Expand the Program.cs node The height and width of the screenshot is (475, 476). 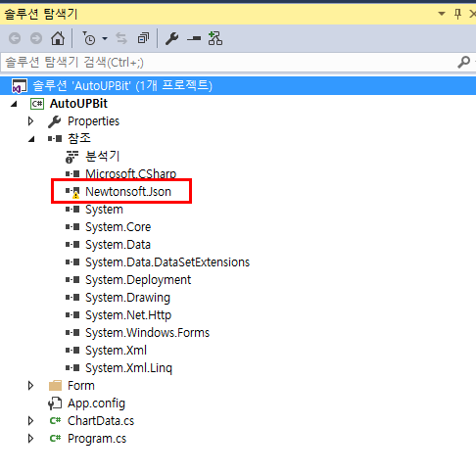click(x=30, y=439)
